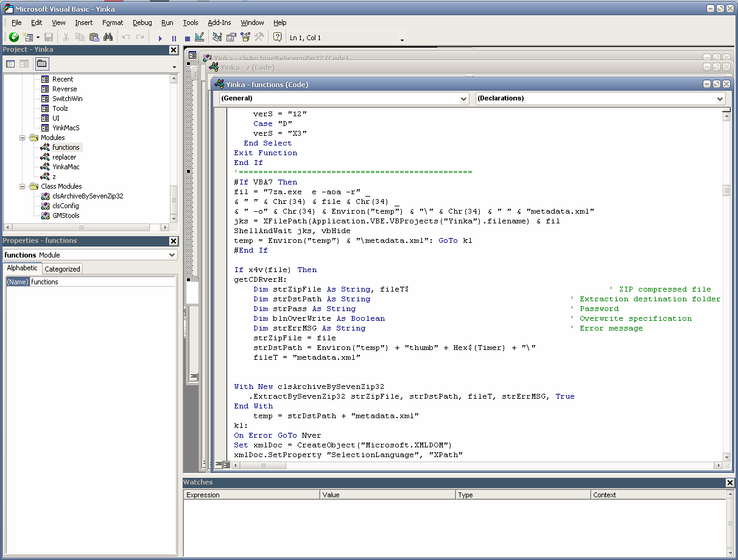
Task: Switch to the Categorized properties tab
Action: pyautogui.click(x=62, y=269)
